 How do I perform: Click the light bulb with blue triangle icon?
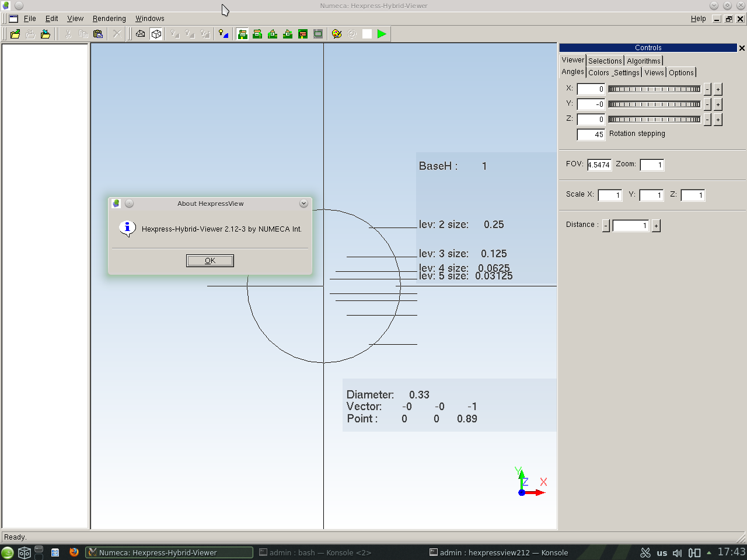224,34
